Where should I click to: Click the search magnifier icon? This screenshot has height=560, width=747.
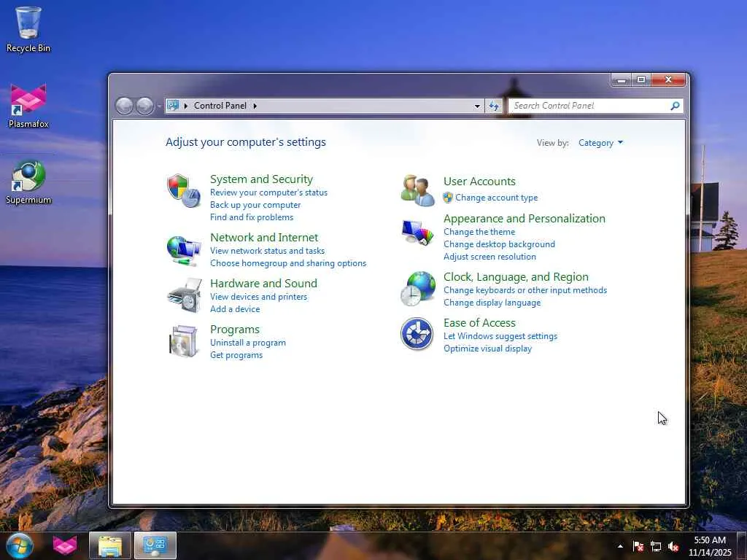[675, 106]
